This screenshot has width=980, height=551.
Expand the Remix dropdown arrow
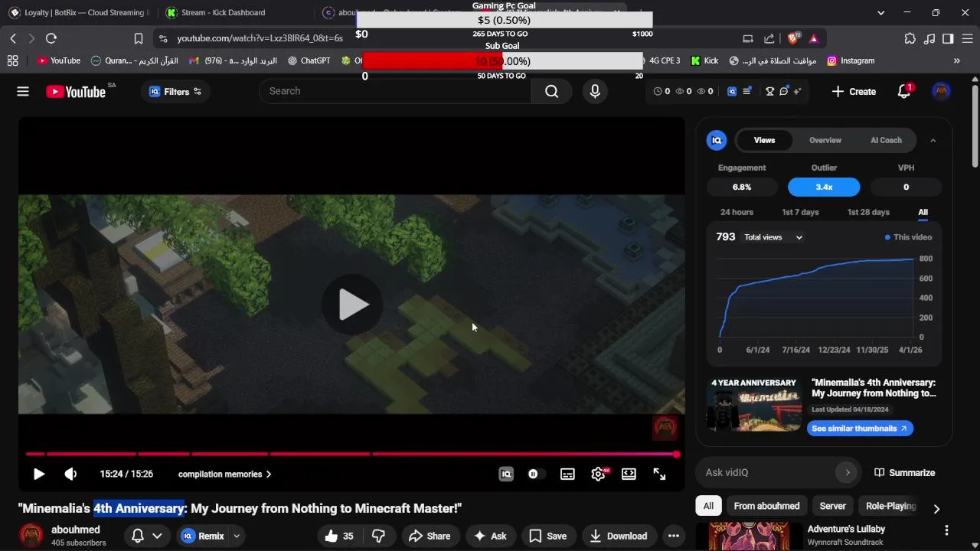point(237,536)
